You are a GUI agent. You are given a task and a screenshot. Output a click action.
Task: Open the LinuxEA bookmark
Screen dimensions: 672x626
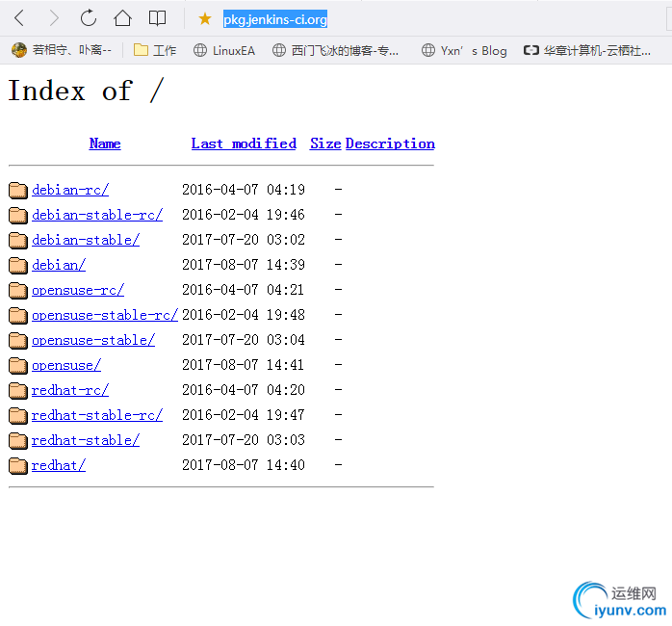click(224, 51)
